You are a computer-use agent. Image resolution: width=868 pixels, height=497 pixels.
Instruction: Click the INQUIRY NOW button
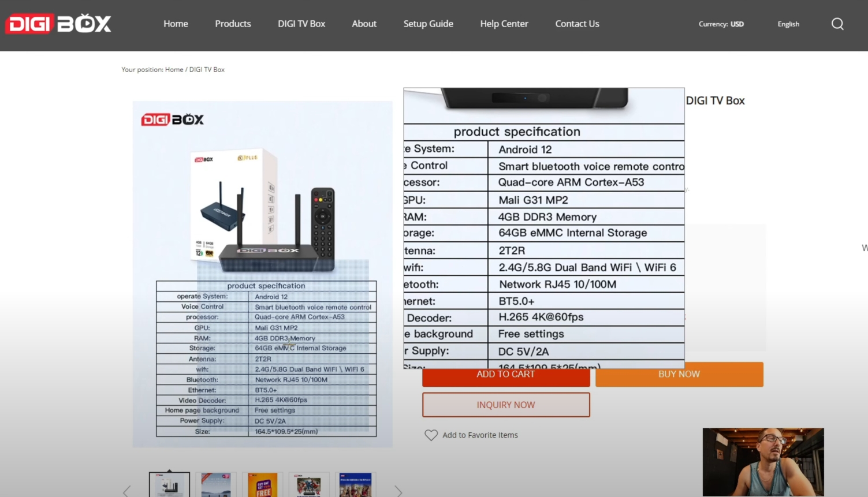click(x=506, y=405)
